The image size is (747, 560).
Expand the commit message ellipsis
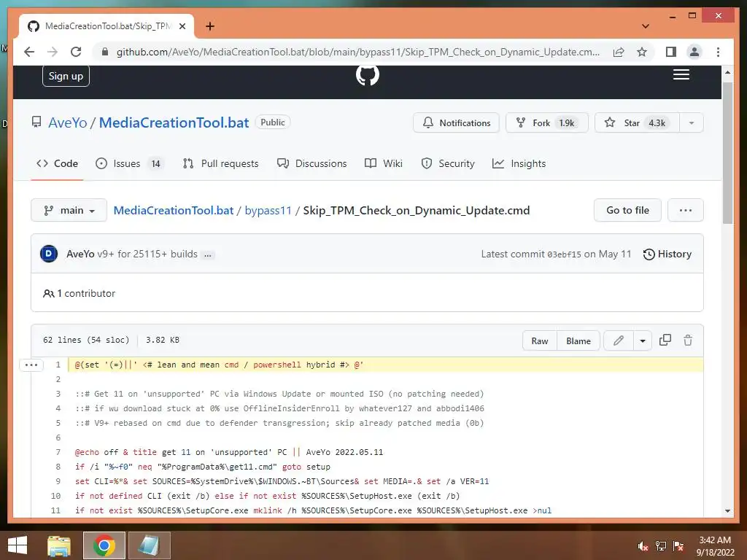(x=208, y=254)
